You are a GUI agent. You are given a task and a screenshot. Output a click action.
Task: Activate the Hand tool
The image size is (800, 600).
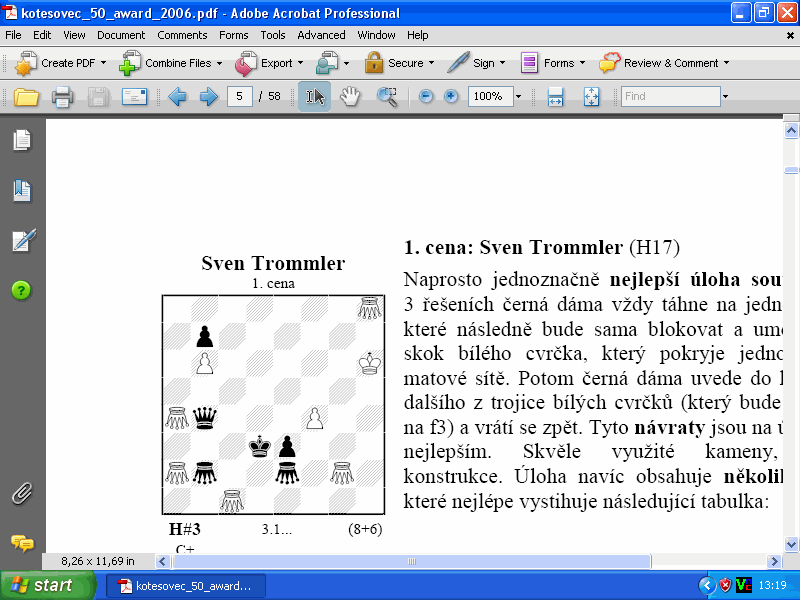click(x=350, y=97)
